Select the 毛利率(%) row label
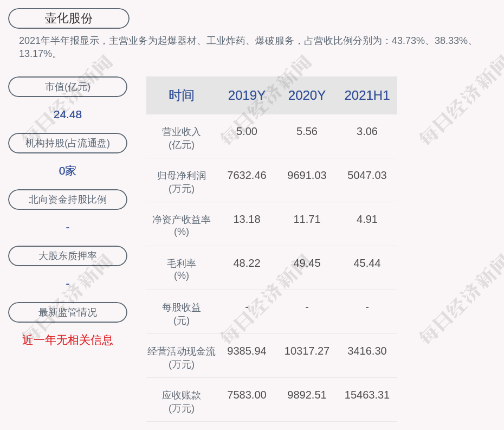 pos(182,269)
